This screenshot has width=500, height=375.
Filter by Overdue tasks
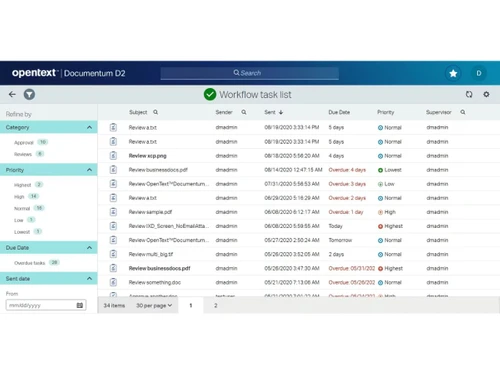click(29, 263)
